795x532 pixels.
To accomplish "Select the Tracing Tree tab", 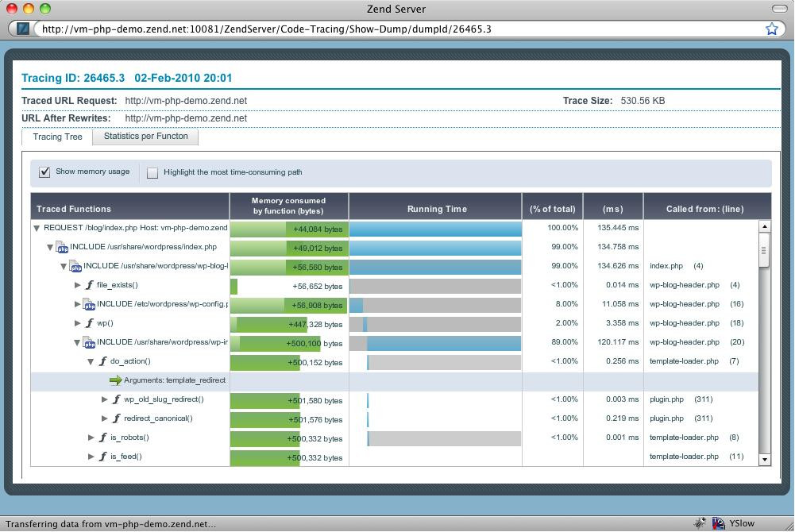I will point(57,137).
